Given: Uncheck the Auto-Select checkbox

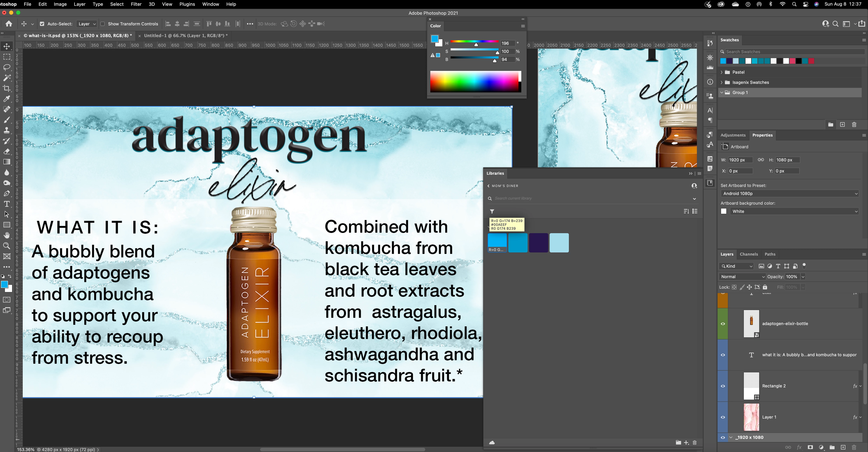Looking at the screenshot, I should tap(42, 24).
